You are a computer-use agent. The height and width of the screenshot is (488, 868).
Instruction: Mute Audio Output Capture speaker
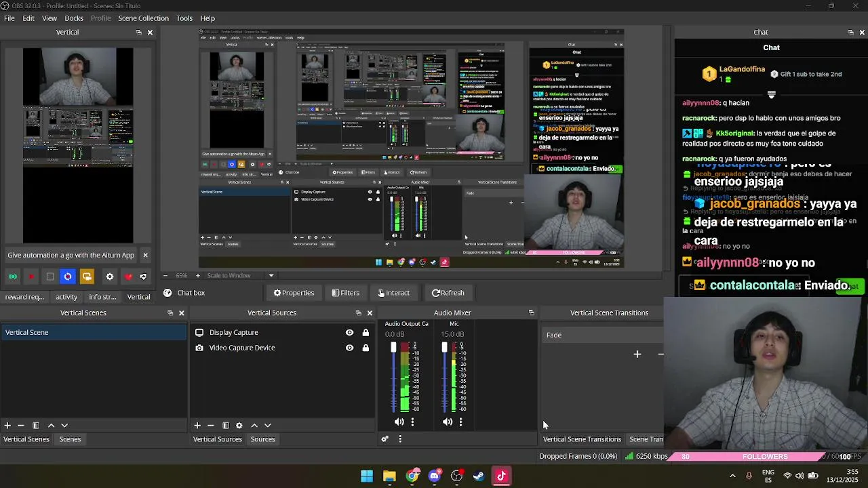[399, 422]
